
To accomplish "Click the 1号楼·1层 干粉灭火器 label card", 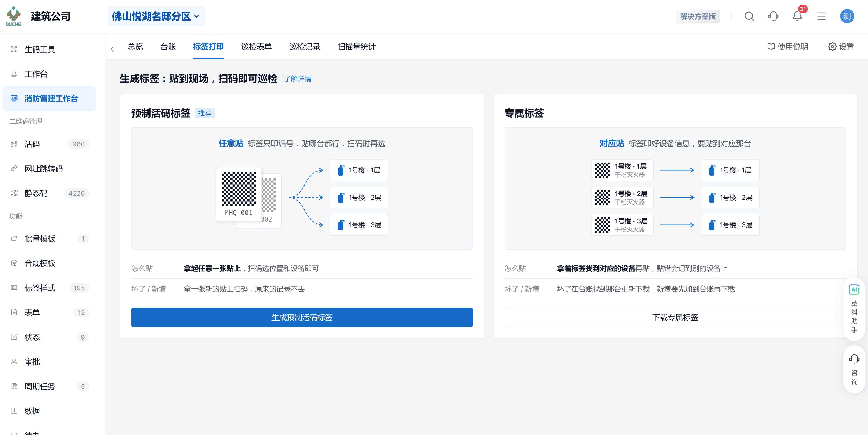I will coord(622,170).
